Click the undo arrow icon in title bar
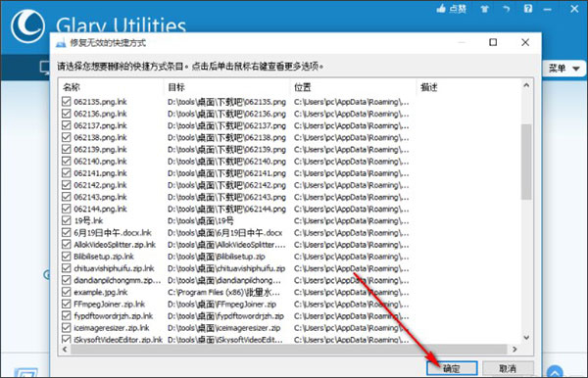This screenshot has width=588, height=378. pos(507,9)
